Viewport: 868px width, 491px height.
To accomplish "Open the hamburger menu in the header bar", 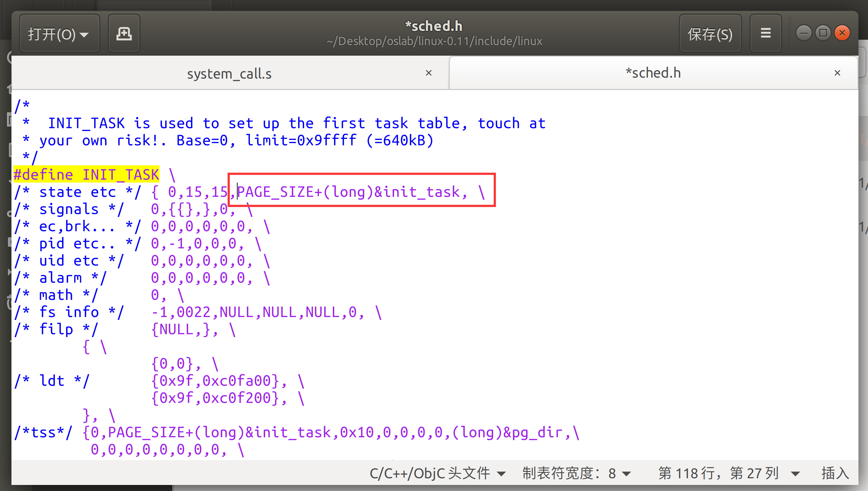I will point(766,34).
